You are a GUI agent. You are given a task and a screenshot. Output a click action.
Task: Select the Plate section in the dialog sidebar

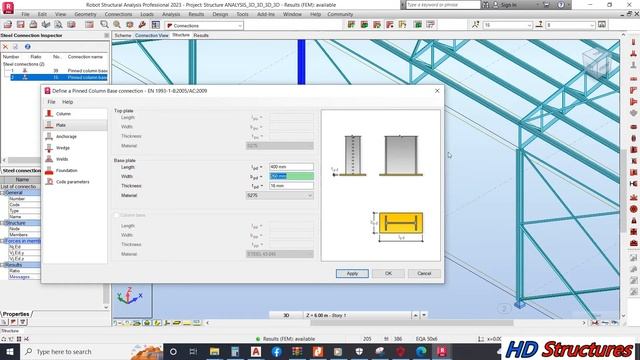[75, 125]
